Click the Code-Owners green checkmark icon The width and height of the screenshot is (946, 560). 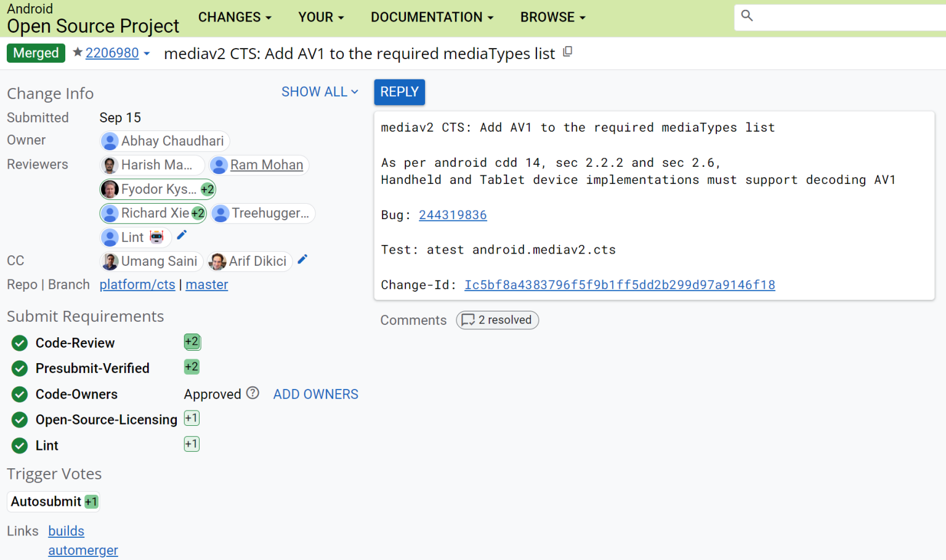pos(20,394)
